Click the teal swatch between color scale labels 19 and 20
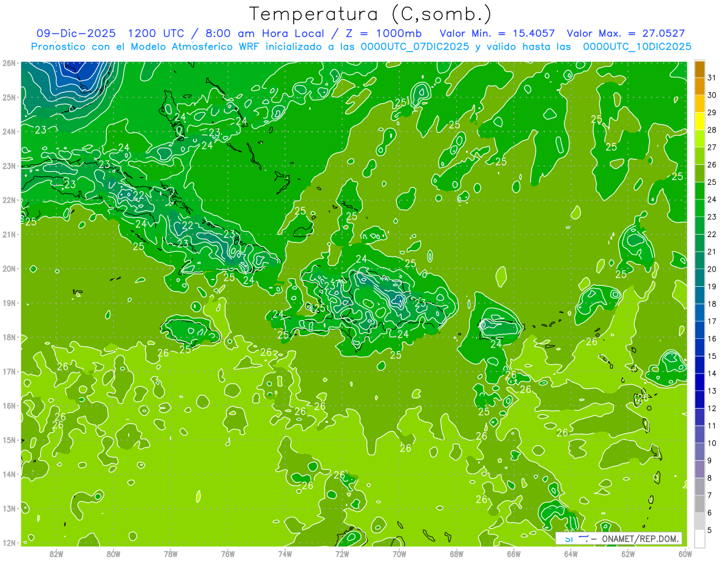 699,278
